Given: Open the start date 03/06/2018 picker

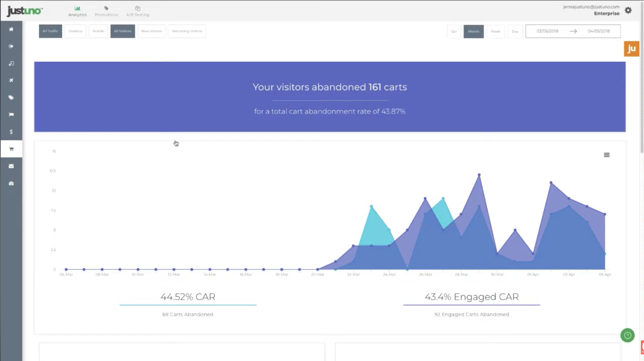Looking at the screenshot, I should click(547, 31).
